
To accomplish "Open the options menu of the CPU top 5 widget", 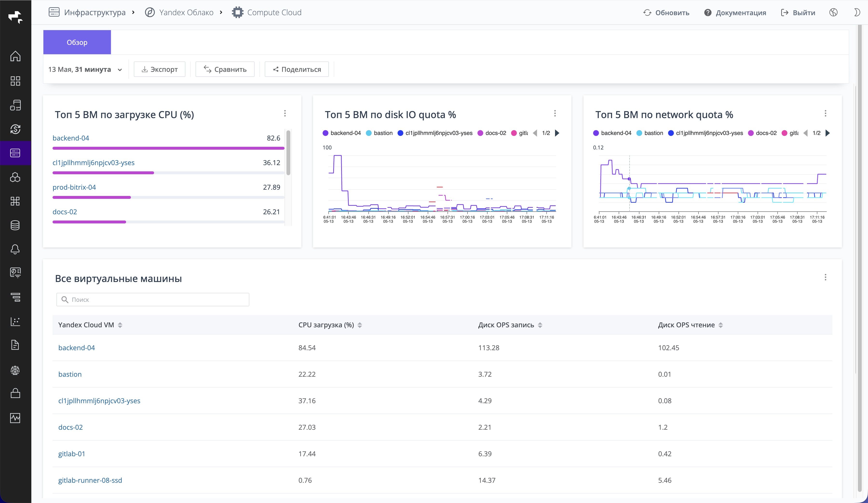I will click(285, 113).
